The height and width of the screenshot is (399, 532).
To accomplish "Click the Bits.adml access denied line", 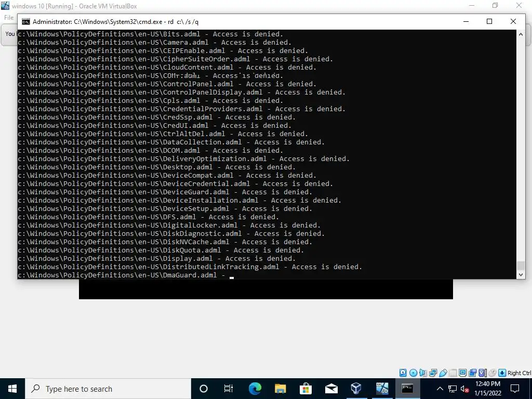I will pos(150,34).
